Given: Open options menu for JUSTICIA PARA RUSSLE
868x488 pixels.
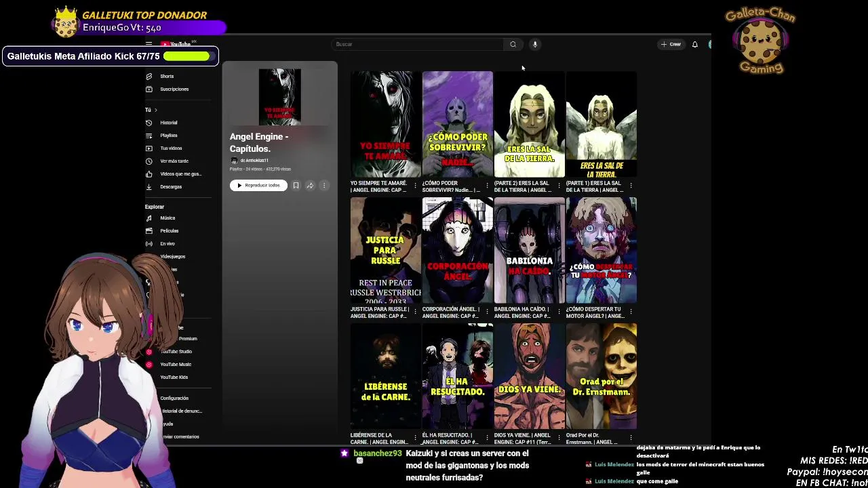Looking at the screenshot, I should pyautogui.click(x=415, y=312).
